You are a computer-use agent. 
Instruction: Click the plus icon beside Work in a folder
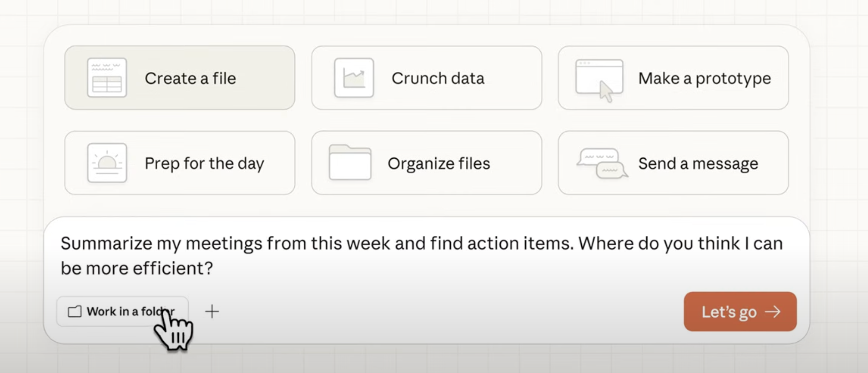coord(212,311)
